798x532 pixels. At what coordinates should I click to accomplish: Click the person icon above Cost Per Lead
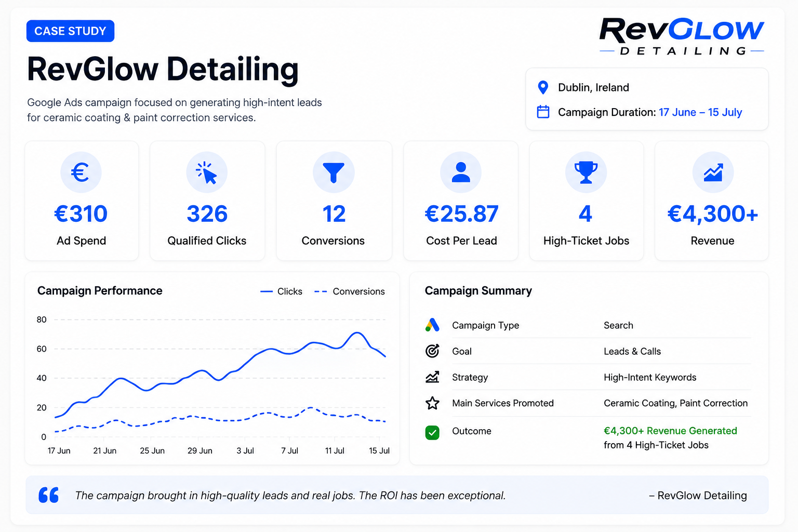pyautogui.click(x=461, y=172)
